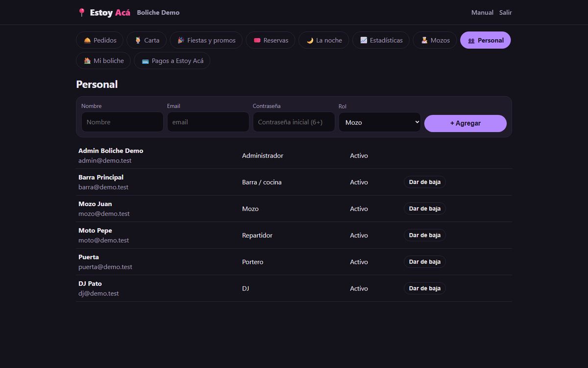Click the Salir link to log out
The image size is (588, 368).
[506, 12]
